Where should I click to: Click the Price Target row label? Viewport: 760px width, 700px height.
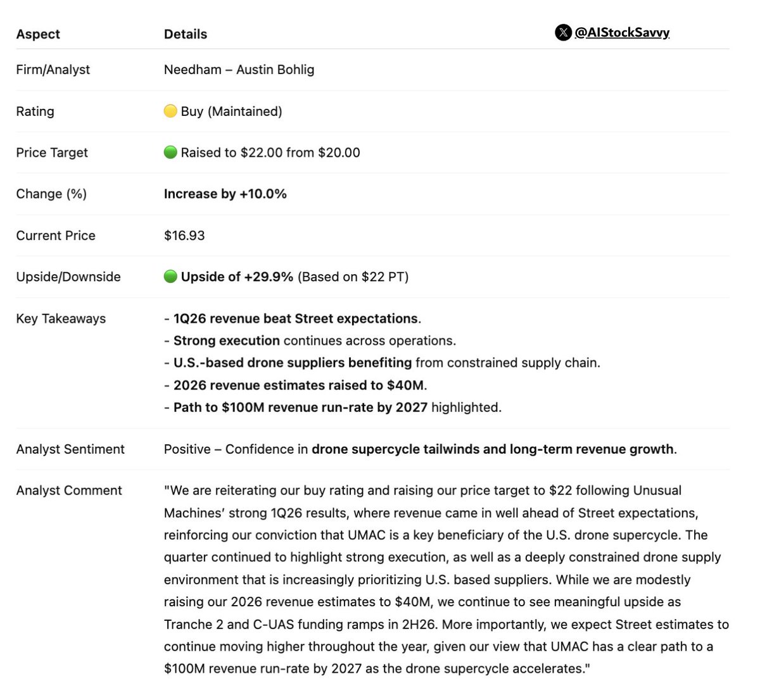pyautogui.click(x=52, y=153)
